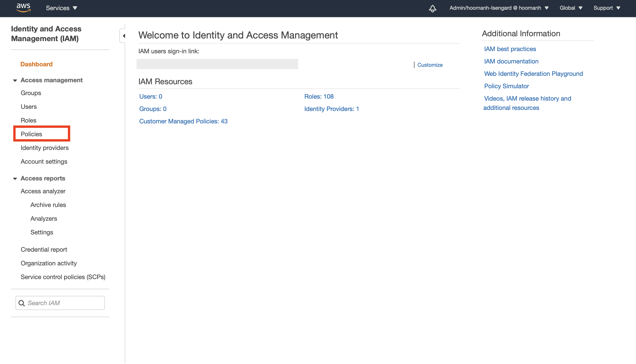Open the IAM documentation link
Screen dimensions: 636x364
pyautogui.click(x=511, y=61)
